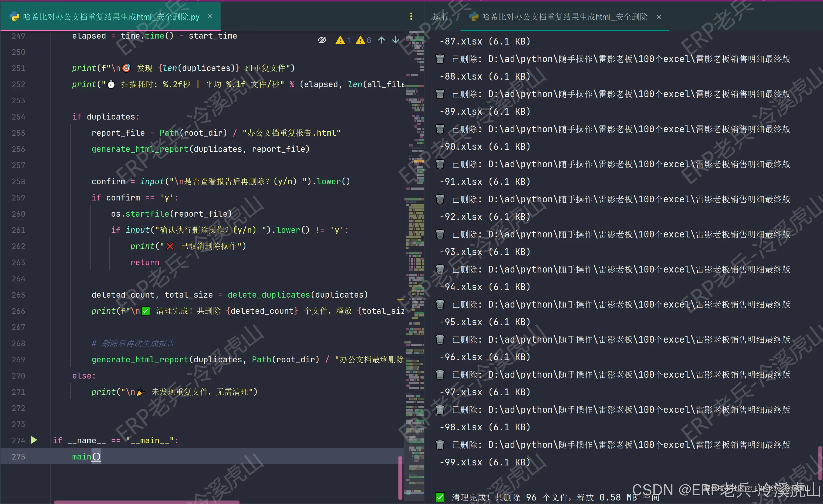Click the weak warning triangle showing 6

360,40
